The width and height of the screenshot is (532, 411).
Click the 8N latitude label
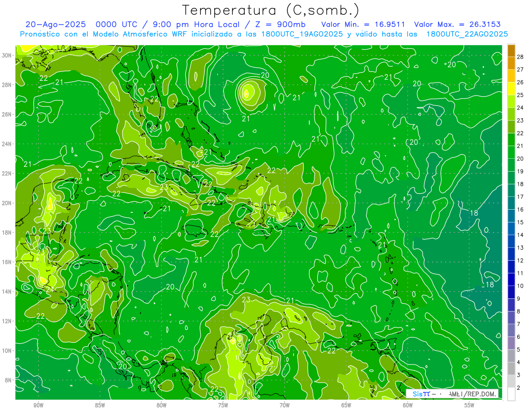(8, 380)
